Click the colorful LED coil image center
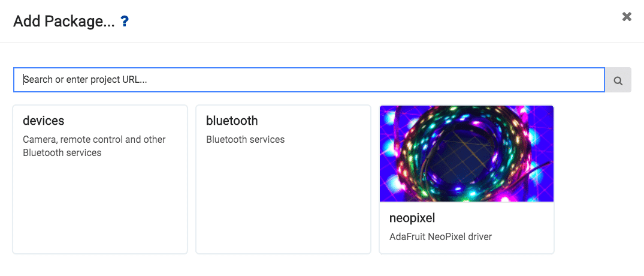This screenshot has height=276, width=644. (467, 154)
